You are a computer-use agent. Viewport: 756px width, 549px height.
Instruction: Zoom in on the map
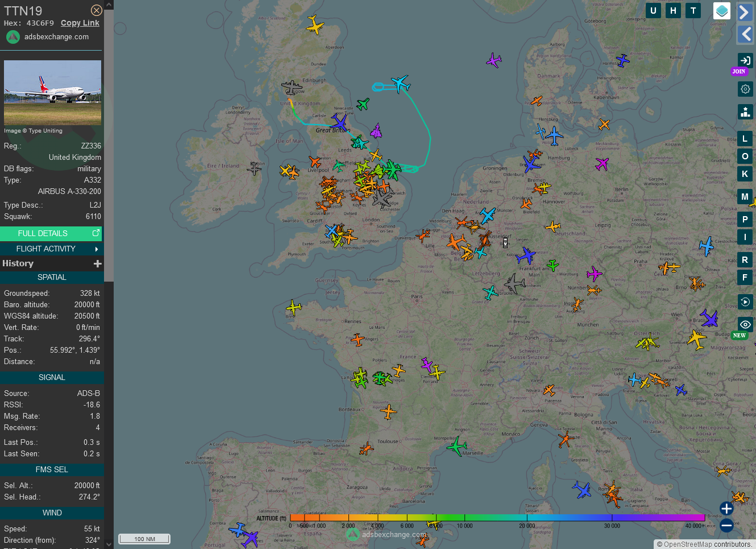point(726,508)
